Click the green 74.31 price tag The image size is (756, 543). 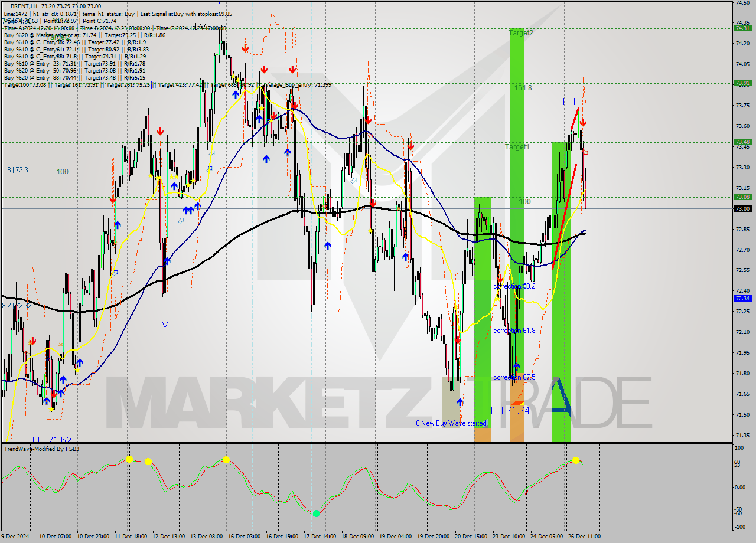tap(742, 28)
